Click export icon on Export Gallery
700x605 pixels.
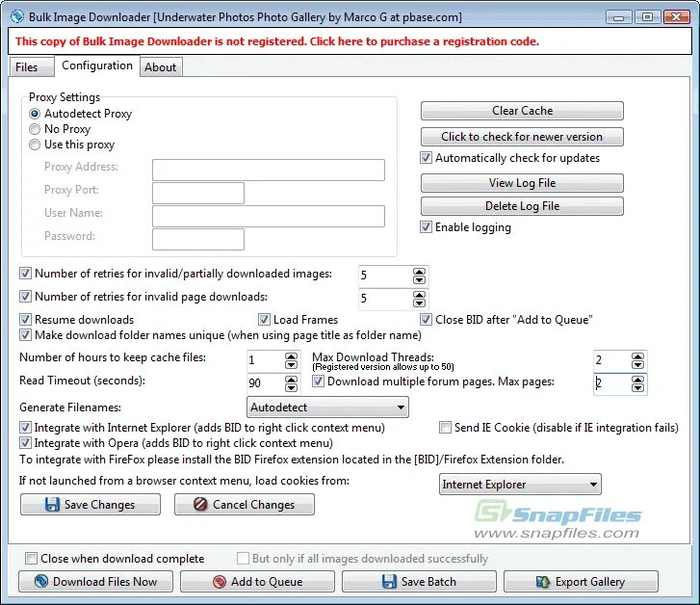coord(543,581)
